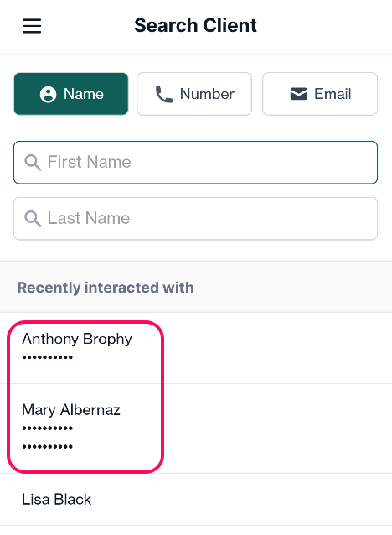Viewport: 392px width, 535px height.
Task: Open client Lisa Black
Action: click(196, 500)
